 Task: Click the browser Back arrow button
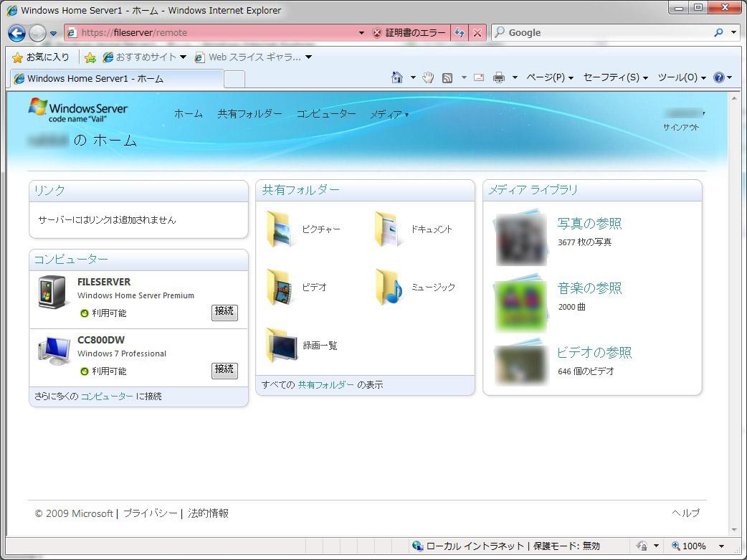click(x=16, y=33)
